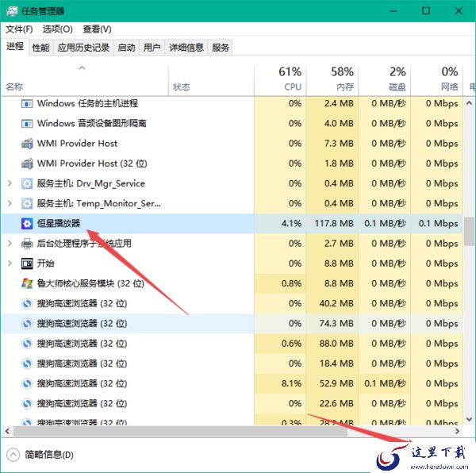
Task: Switch to the 启动 tab
Action: tap(126, 48)
